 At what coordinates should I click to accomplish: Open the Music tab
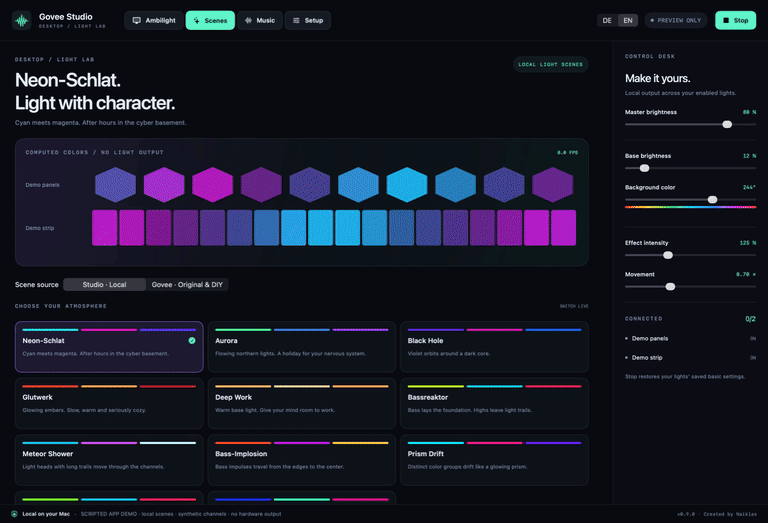tap(260, 21)
